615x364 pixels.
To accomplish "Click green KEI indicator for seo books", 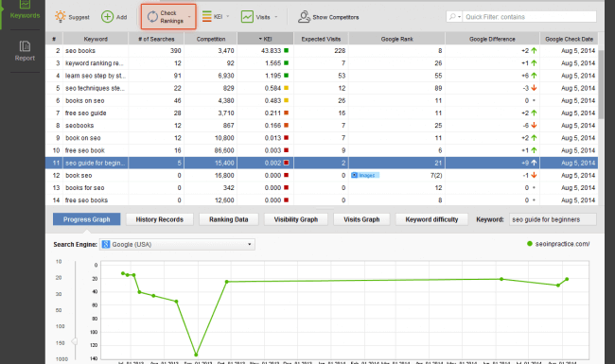I will 287,50.
